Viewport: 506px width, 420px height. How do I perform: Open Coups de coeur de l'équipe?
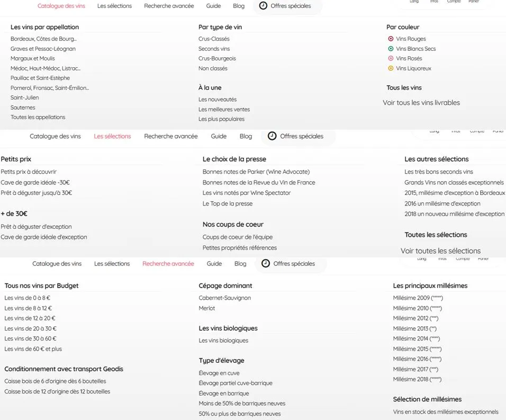tap(237, 237)
